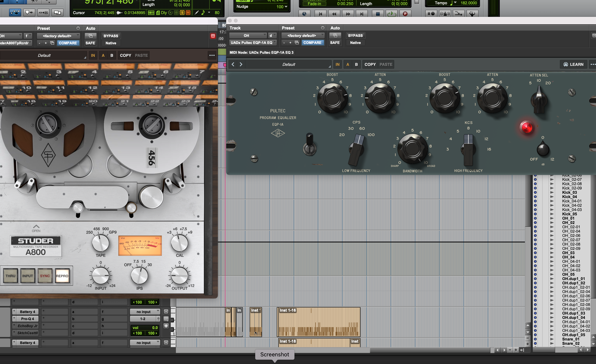Click the Pro-Q 4 insert slot
This screenshot has width=596, height=364.
[25, 319]
